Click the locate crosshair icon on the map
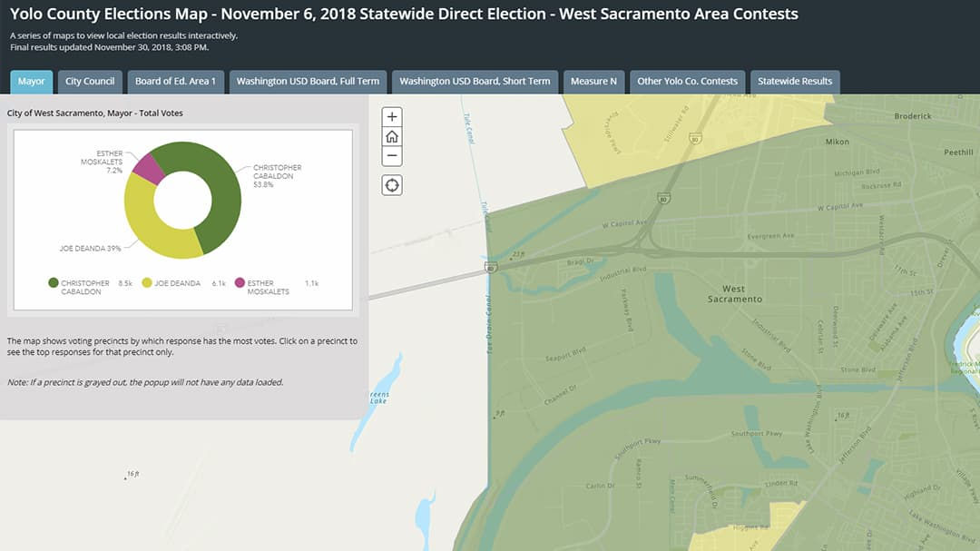 (x=391, y=184)
